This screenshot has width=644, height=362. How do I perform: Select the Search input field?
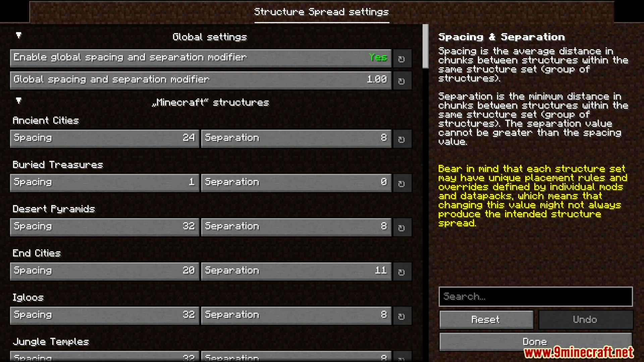pos(536,297)
